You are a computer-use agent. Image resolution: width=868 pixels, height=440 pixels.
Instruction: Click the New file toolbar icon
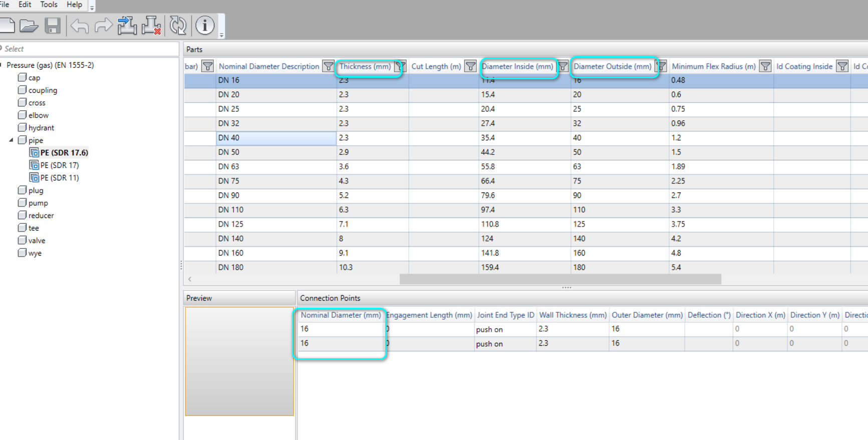click(x=7, y=26)
